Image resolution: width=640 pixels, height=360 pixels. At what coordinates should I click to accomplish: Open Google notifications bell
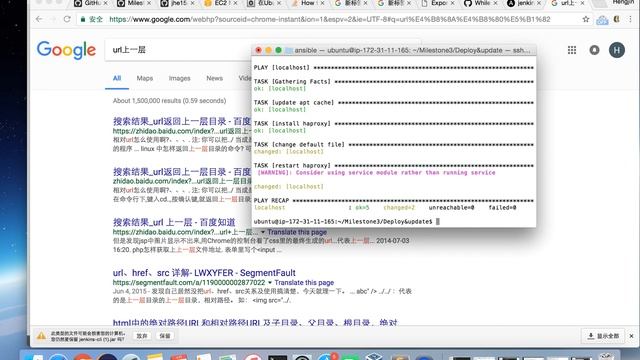point(594,50)
